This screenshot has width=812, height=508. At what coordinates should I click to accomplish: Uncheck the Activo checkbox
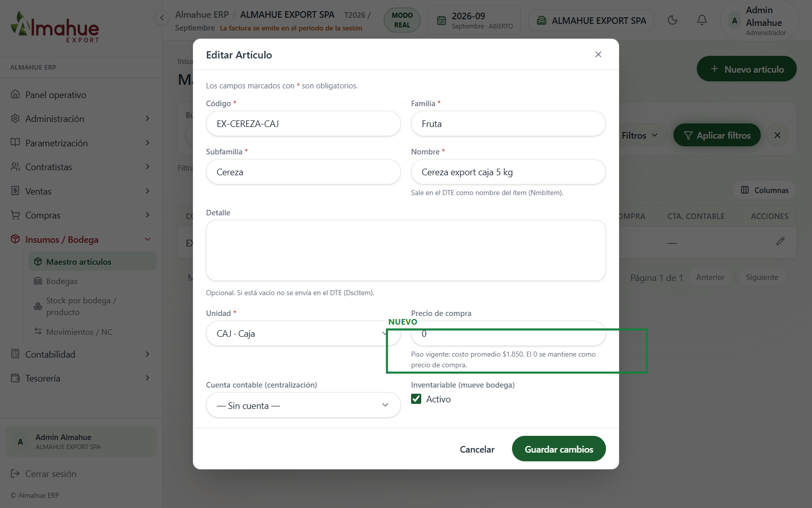tap(416, 399)
